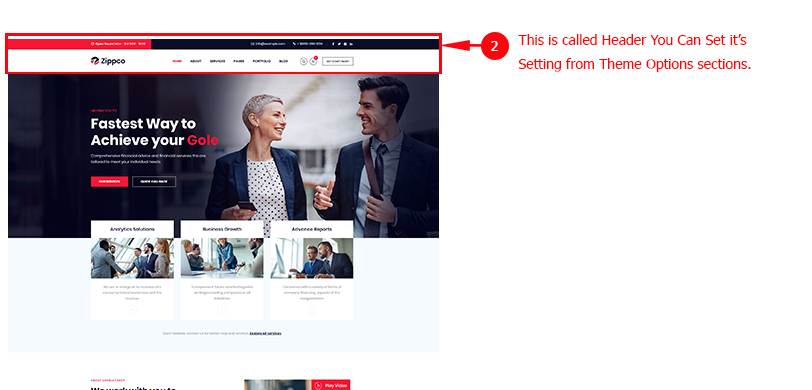This screenshot has width=812, height=390.
Task: Click the arrow circle under Advance Reports
Action: click(312, 310)
